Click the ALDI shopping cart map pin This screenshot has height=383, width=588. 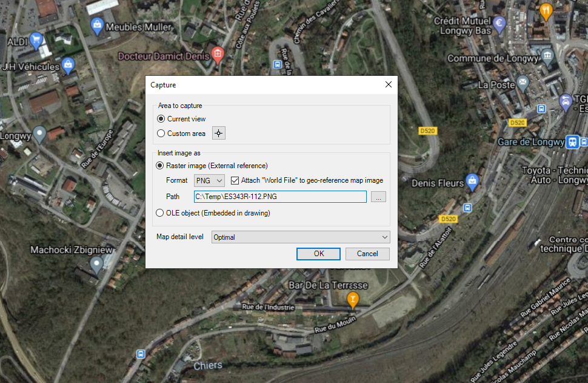tap(35, 41)
